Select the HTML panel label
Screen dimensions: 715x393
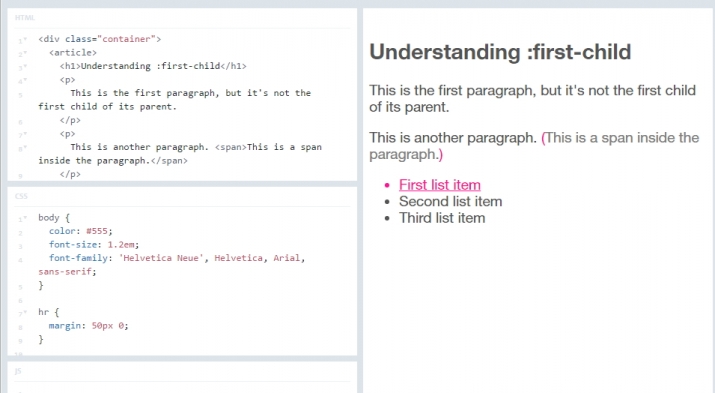click(25, 18)
